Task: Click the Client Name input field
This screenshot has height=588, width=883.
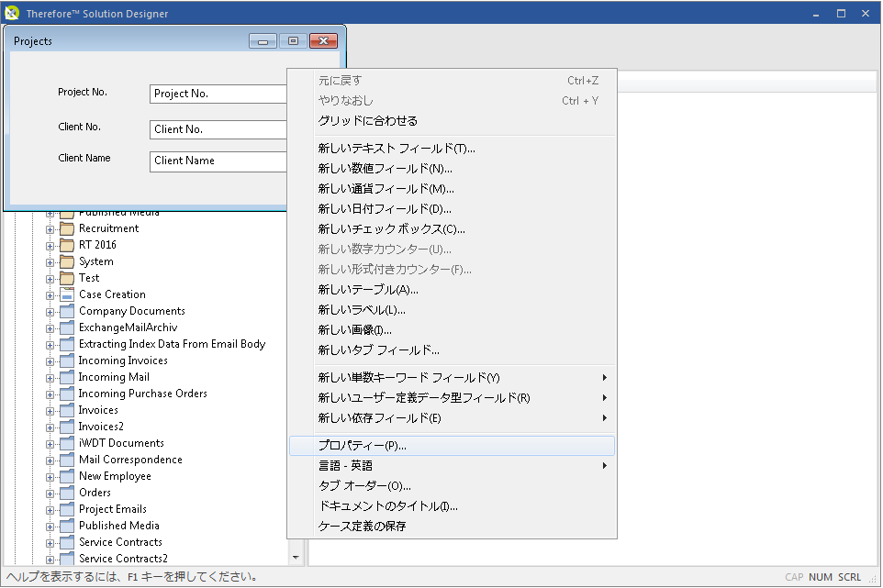Action: [x=218, y=161]
